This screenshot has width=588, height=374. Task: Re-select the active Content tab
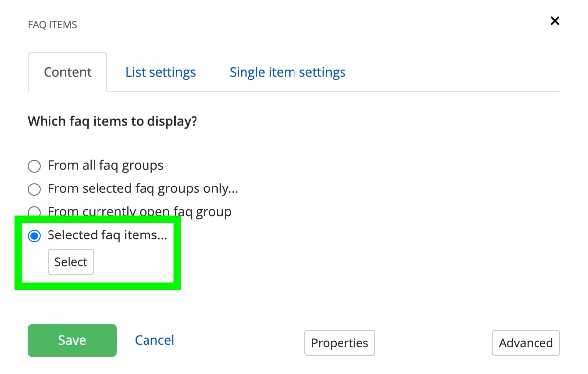pyautogui.click(x=67, y=72)
